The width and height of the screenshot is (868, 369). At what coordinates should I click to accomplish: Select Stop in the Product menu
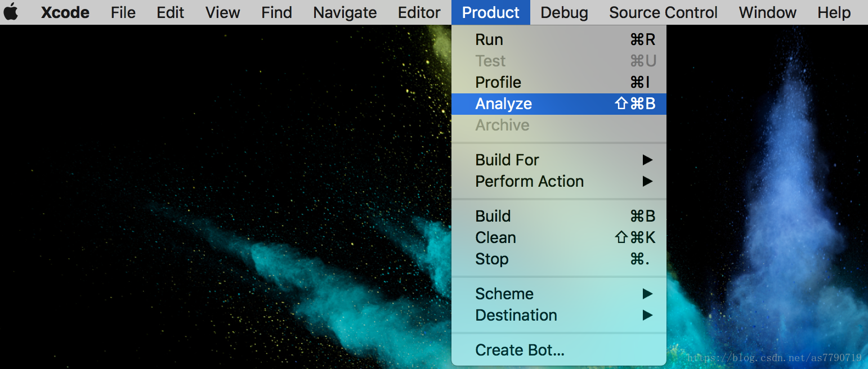click(x=559, y=259)
